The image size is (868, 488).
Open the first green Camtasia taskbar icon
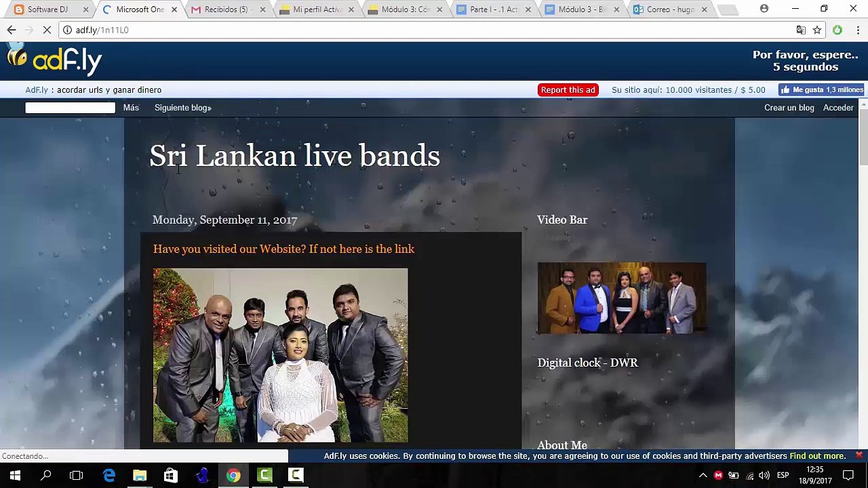[x=264, y=475]
